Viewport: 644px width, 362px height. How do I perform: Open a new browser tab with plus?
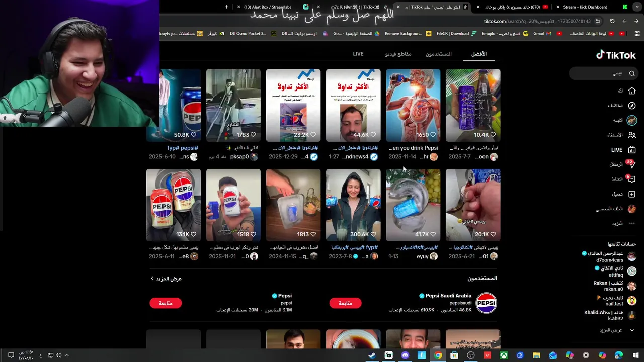pyautogui.click(x=226, y=7)
